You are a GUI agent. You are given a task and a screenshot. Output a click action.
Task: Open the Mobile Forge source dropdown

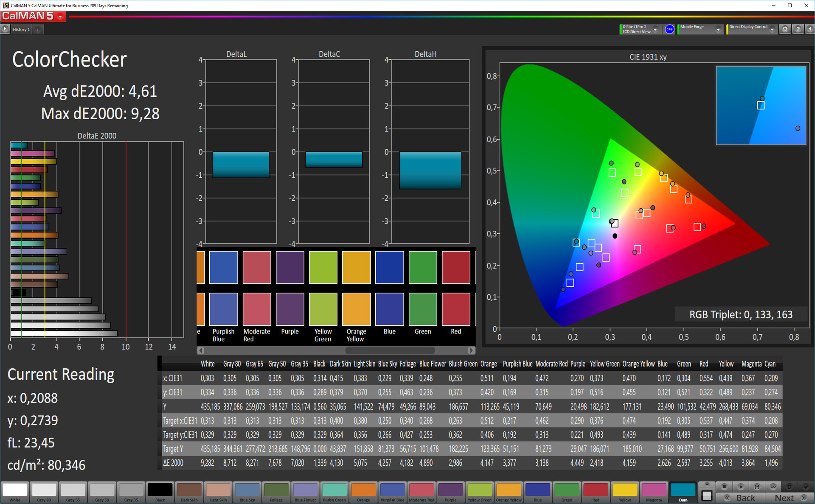point(718,29)
